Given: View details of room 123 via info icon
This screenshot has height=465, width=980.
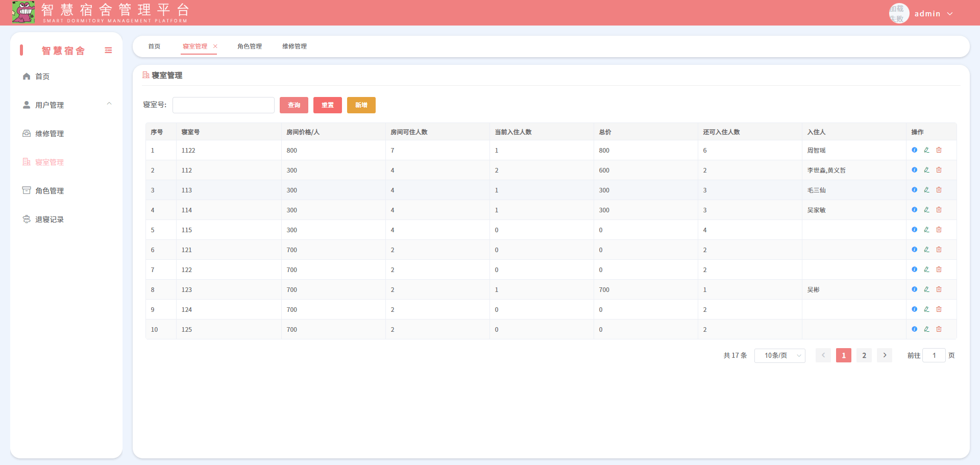Looking at the screenshot, I should pos(914,289).
